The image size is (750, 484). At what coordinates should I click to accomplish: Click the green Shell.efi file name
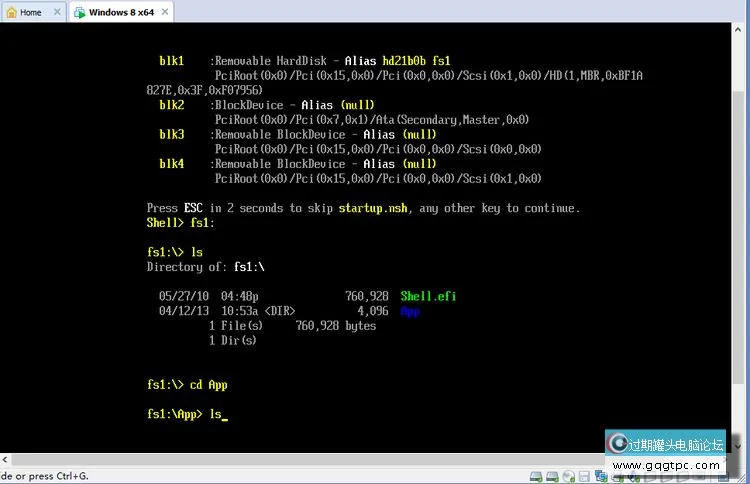point(428,297)
